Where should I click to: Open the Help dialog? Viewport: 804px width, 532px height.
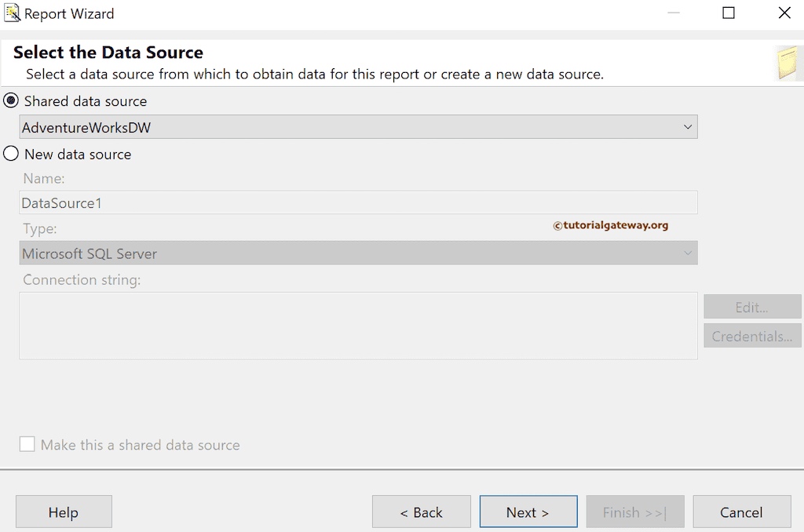pyautogui.click(x=64, y=512)
